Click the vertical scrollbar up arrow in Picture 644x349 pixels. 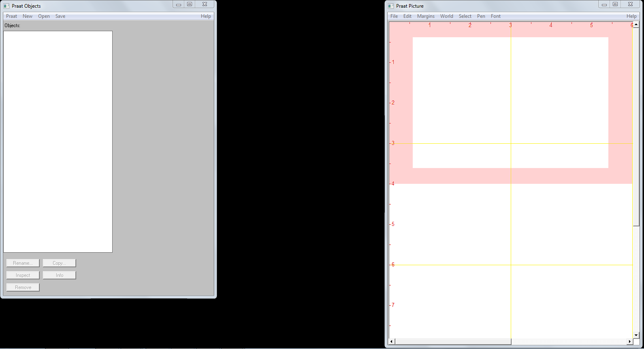click(636, 25)
